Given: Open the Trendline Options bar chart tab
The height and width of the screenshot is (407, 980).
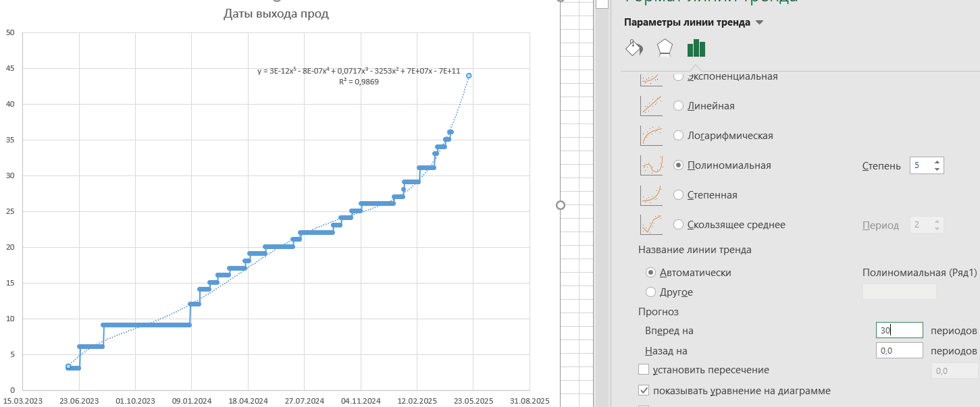Looking at the screenshot, I should click(x=696, y=48).
